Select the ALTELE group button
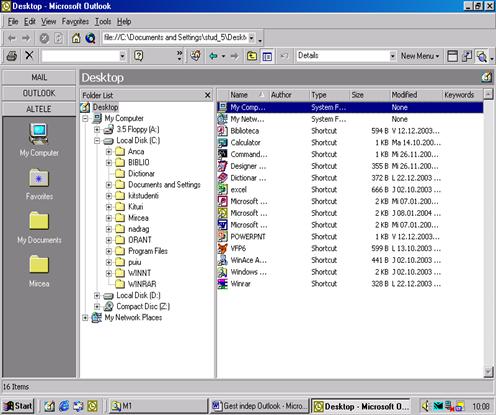 click(x=39, y=109)
